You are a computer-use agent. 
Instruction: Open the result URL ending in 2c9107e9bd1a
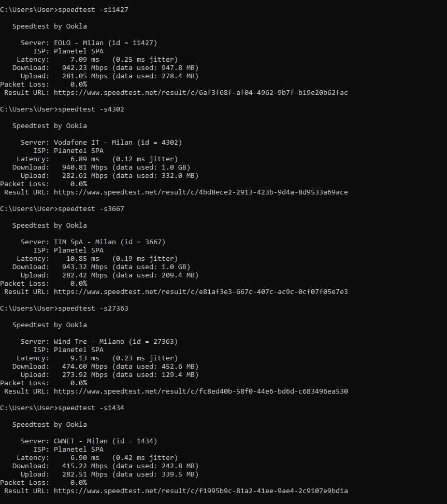pos(200,491)
